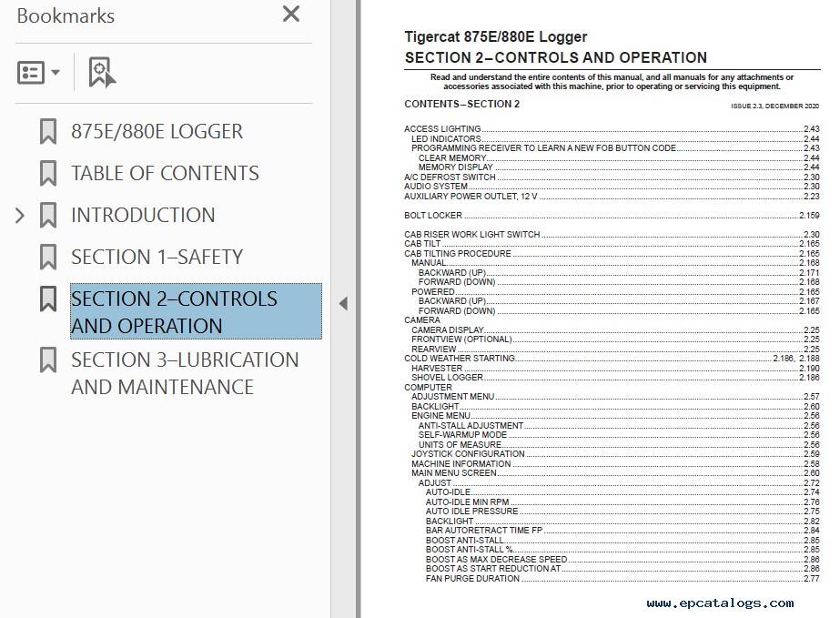Click the A/C DEFROST SWITCH entry

pos(612,177)
